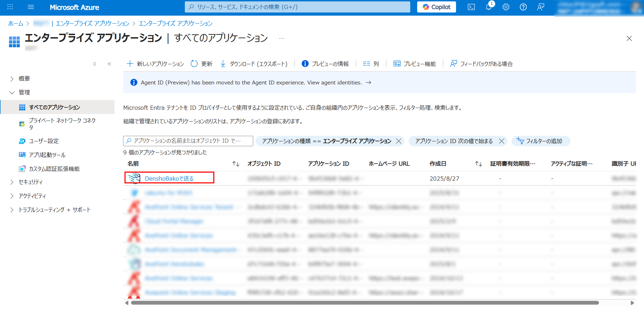The height and width of the screenshot is (314, 644).
Task: Remove the アプリケーションの種類 filter
Action: click(x=399, y=141)
